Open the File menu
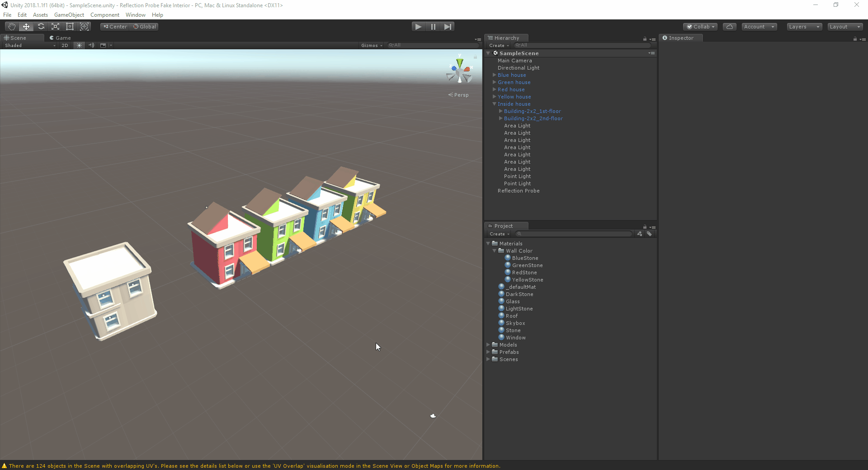This screenshot has height=470, width=868. click(x=7, y=15)
